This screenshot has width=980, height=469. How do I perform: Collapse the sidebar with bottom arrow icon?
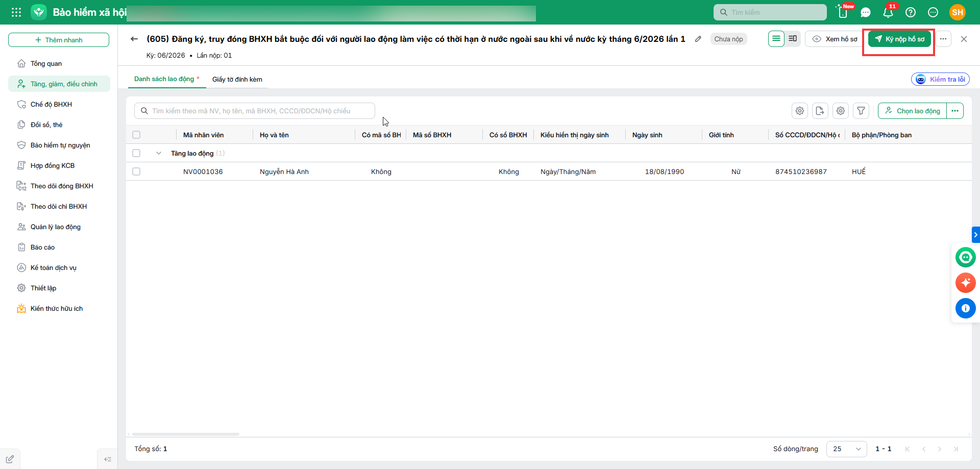108,459
